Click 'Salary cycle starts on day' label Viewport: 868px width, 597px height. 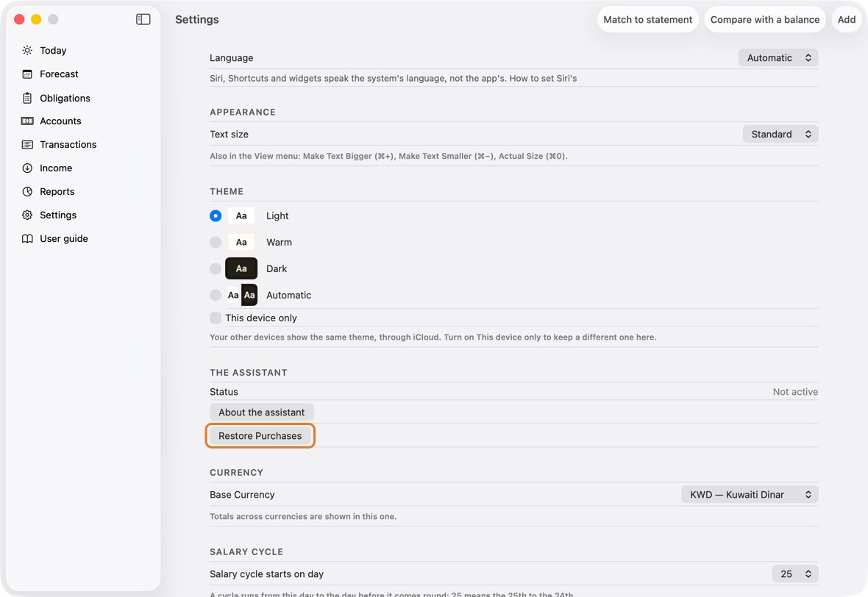(x=267, y=574)
